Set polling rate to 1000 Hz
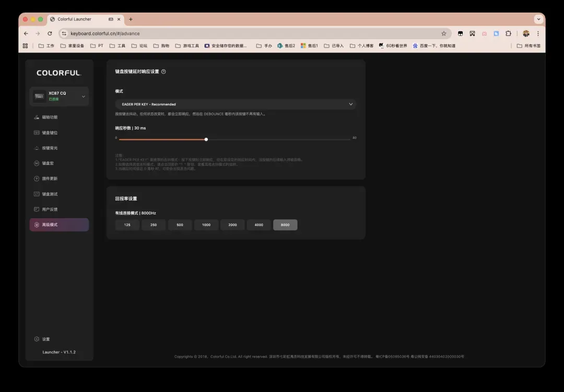Image resolution: width=564 pixels, height=392 pixels. (x=206, y=225)
